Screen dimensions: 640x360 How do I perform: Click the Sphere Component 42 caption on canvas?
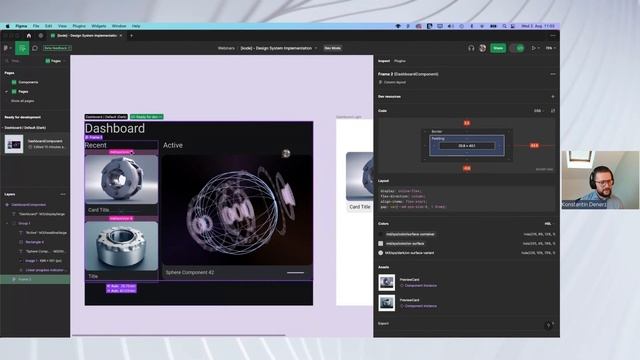click(190, 273)
